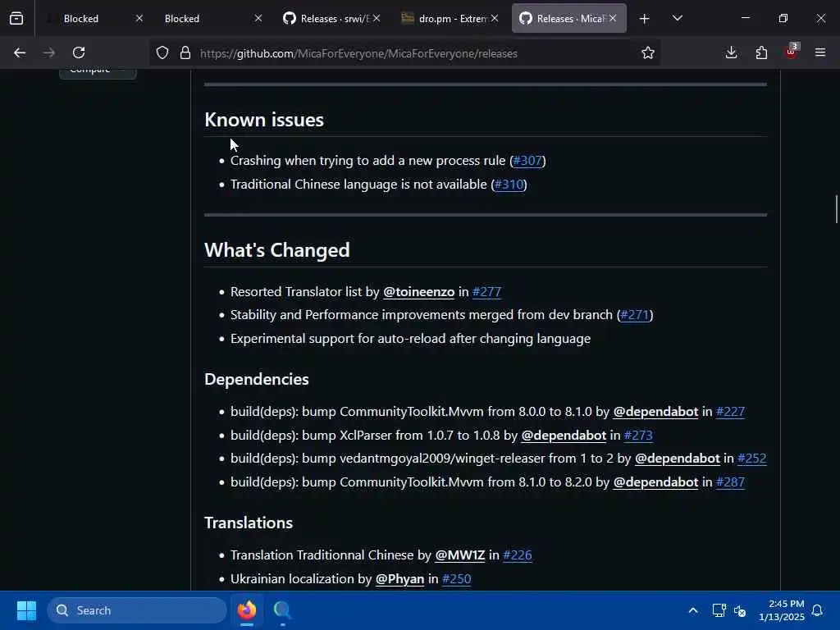
Task: Reload the current page
Action: [x=79, y=52]
